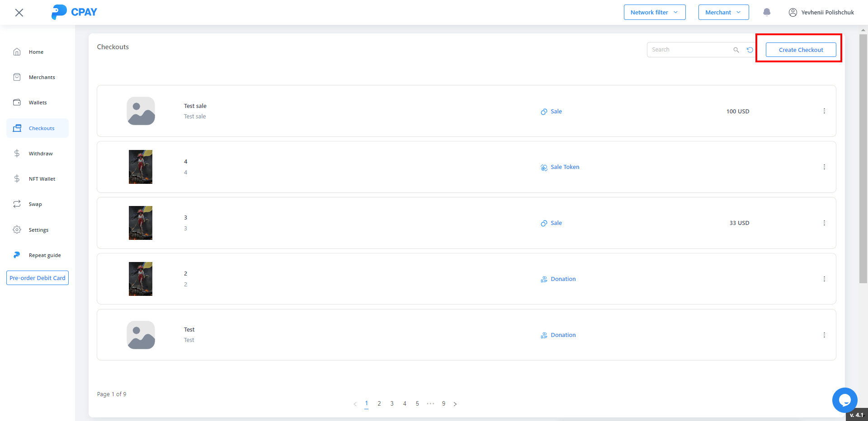Viewport: 868px width, 421px height.
Task: Open the live chat bubble
Action: 844,400
